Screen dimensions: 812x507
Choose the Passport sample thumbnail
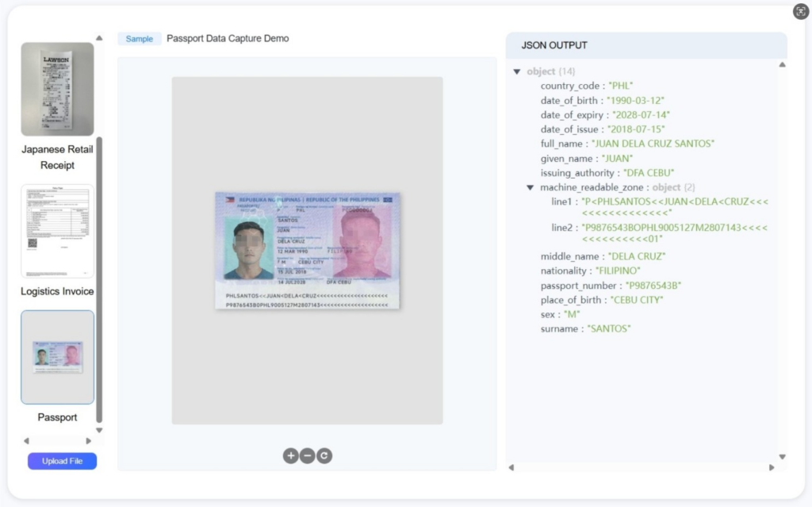click(57, 357)
